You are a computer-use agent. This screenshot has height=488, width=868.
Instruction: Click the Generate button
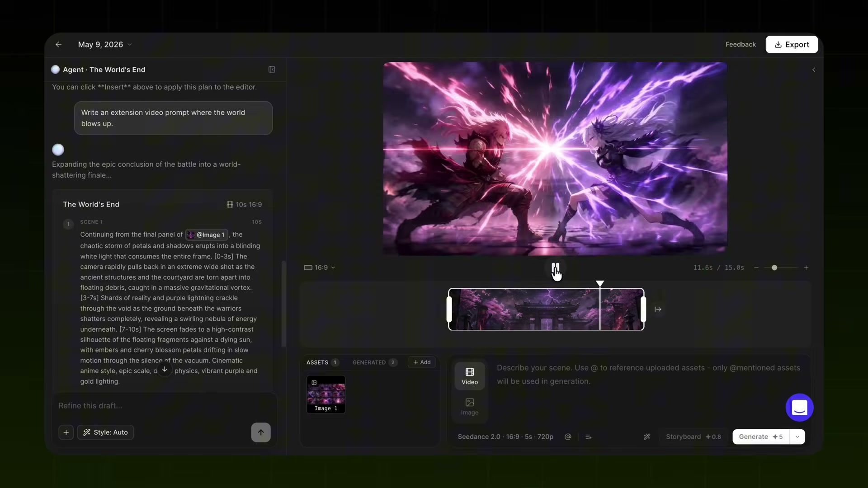[x=761, y=436]
